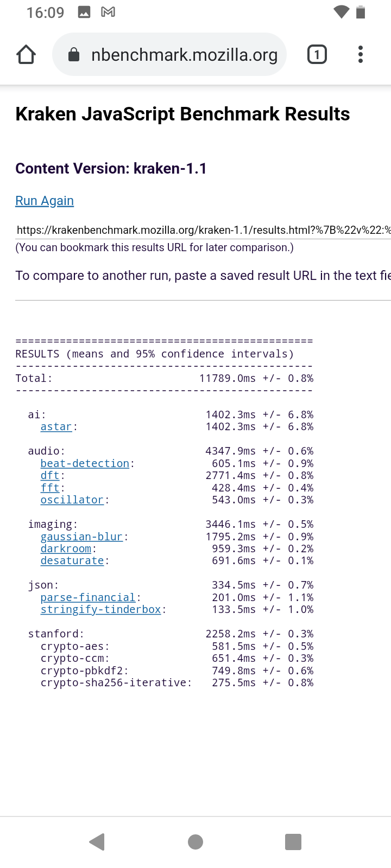Click the fft test link
391x868 pixels.
click(x=50, y=488)
